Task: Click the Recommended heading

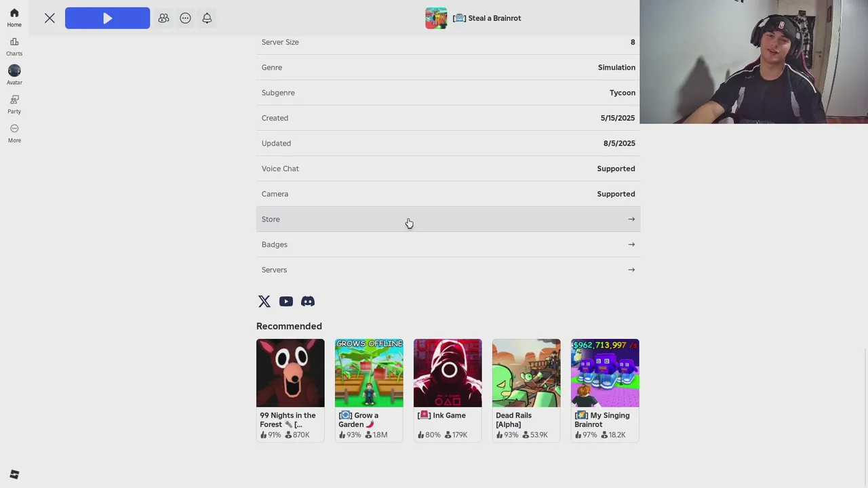Action: [289, 326]
